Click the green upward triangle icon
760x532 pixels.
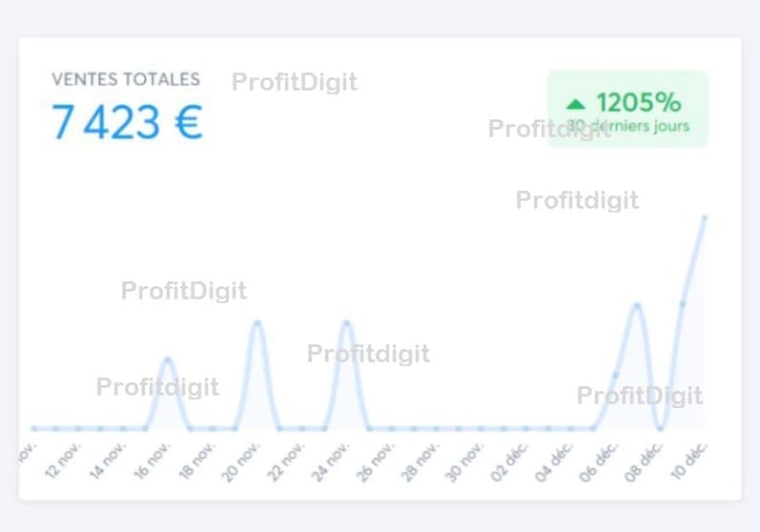575,104
